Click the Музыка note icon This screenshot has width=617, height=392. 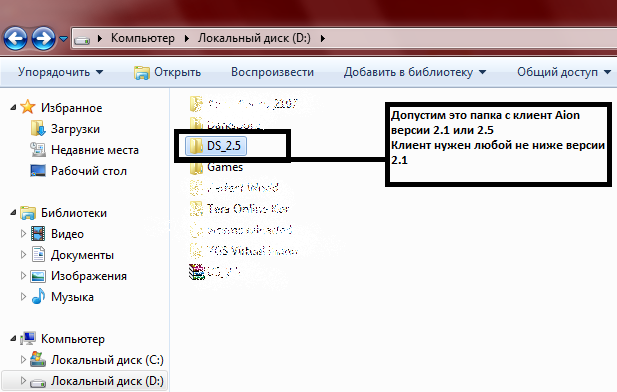point(38,296)
